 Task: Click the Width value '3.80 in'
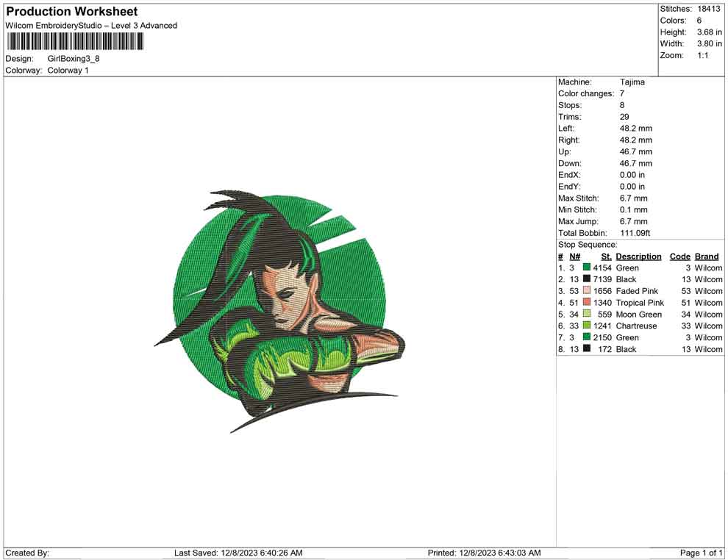coord(710,43)
